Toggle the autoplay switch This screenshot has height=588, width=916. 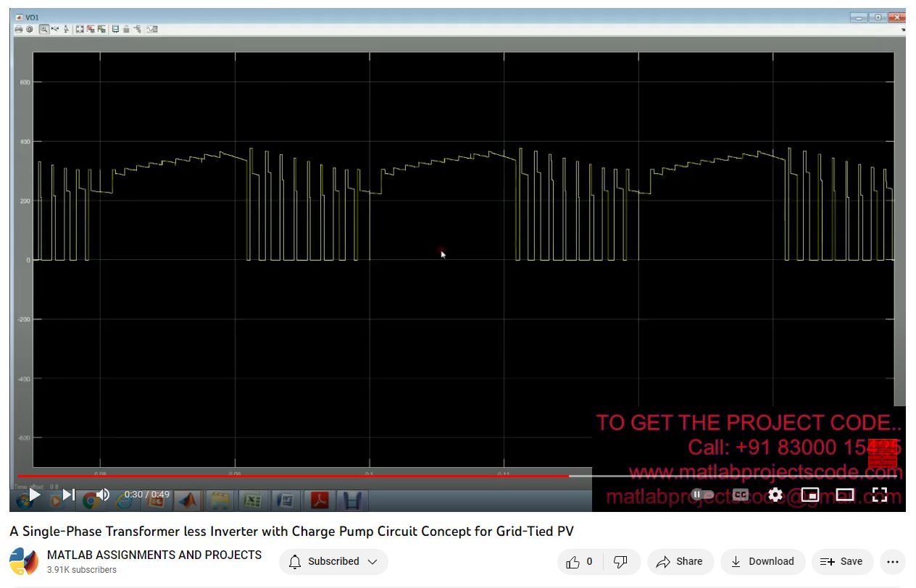tap(701, 495)
